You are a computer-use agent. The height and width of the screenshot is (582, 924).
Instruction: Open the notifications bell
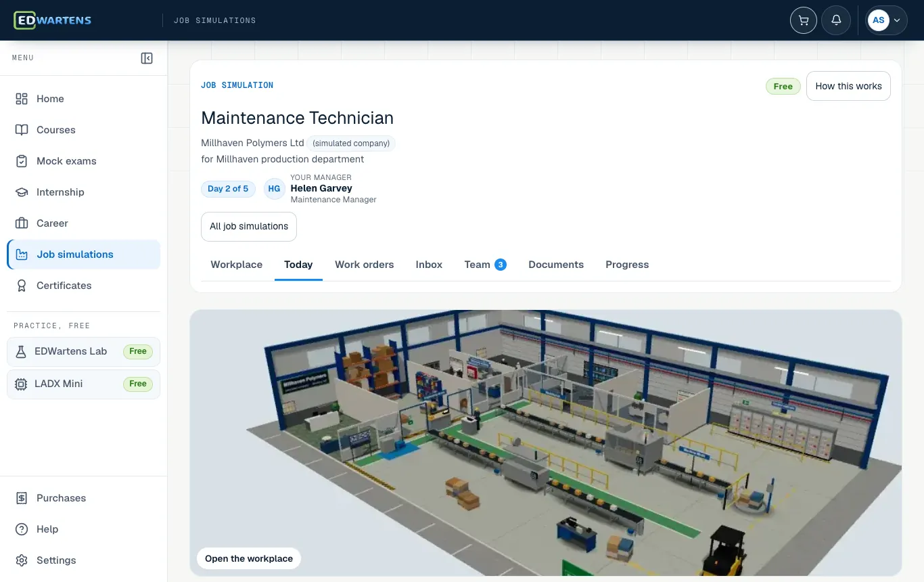pos(836,20)
